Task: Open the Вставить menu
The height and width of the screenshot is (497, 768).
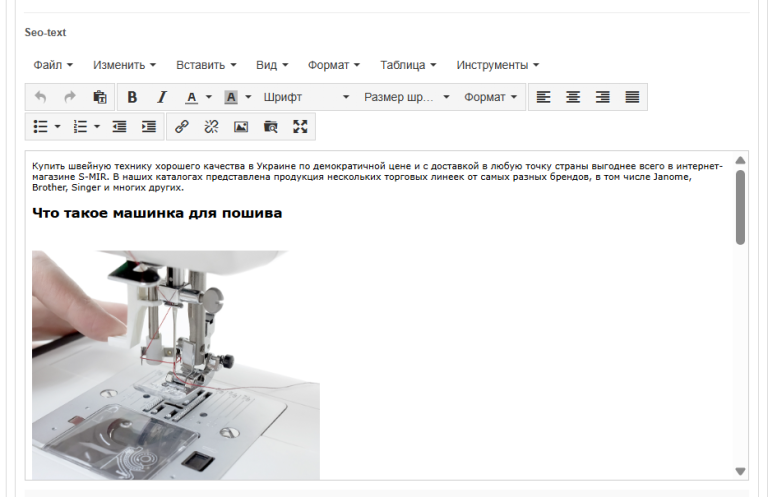Action: [x=206, y=65]
